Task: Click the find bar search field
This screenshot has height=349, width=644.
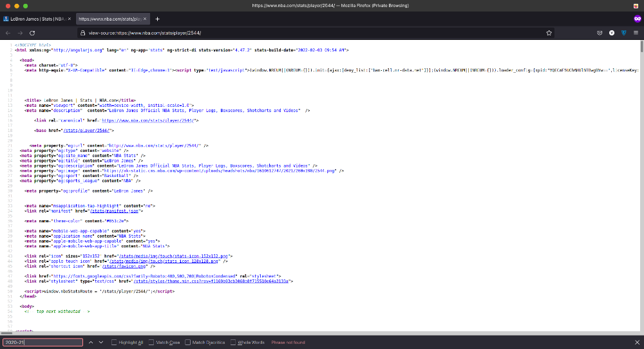Action: click(43, 343)
